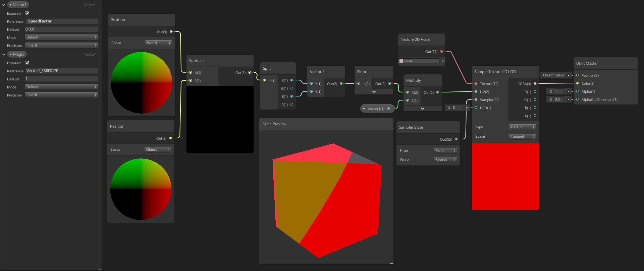Collapse the Floor node preview chevron

pos(374,91)
